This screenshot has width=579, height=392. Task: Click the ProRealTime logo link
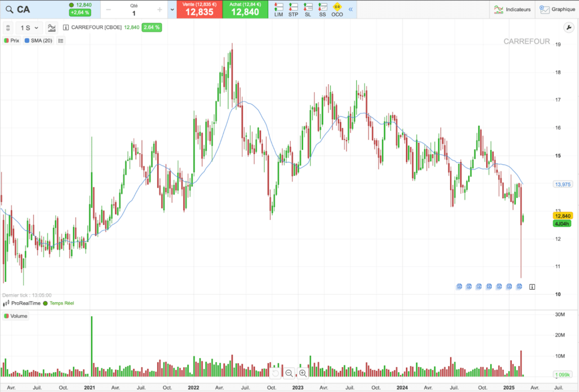[22, 303]
